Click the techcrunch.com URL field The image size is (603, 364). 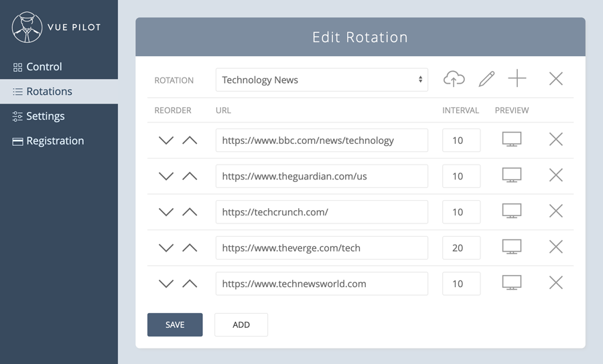[322, 212]
